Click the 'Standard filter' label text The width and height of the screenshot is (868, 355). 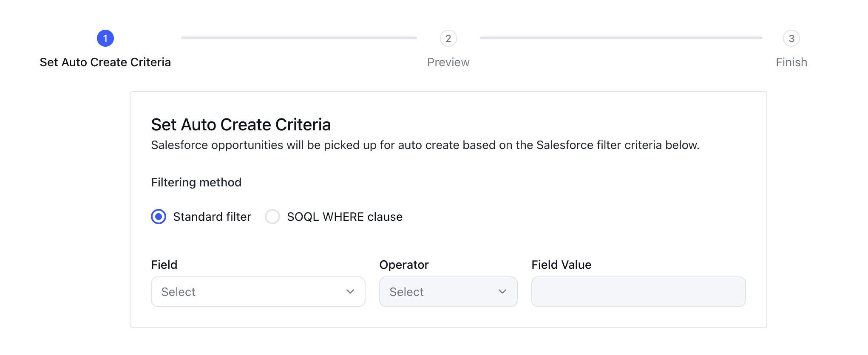212,217
